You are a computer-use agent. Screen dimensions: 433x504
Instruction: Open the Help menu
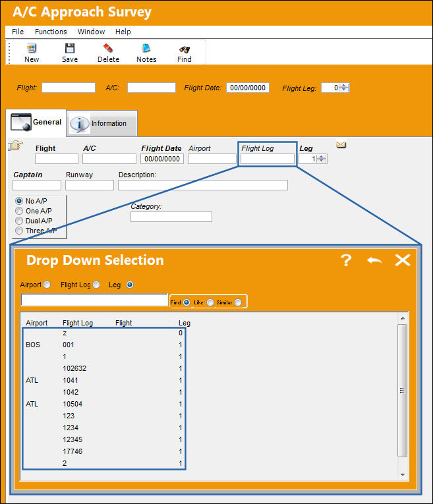[x=123, y=32]
